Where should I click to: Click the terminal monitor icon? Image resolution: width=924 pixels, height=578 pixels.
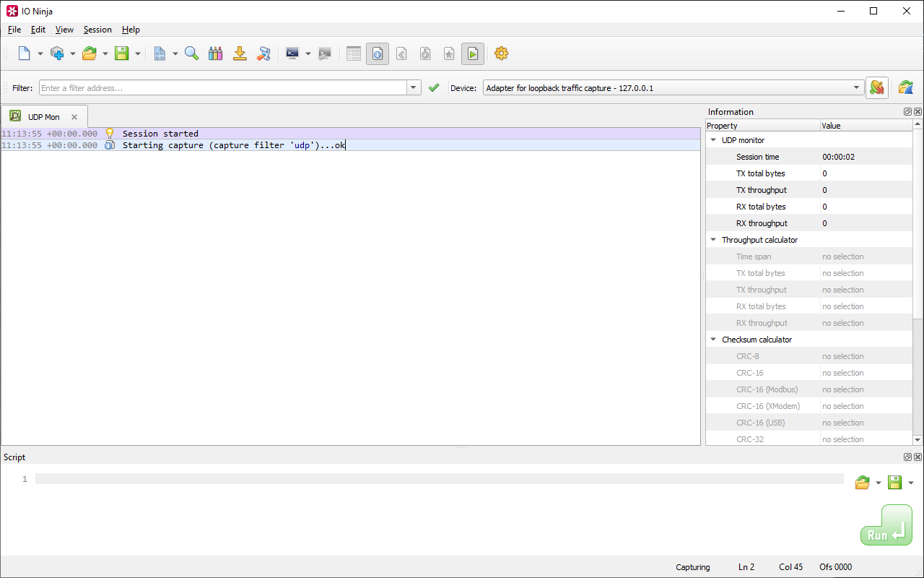tap(292, 53)
